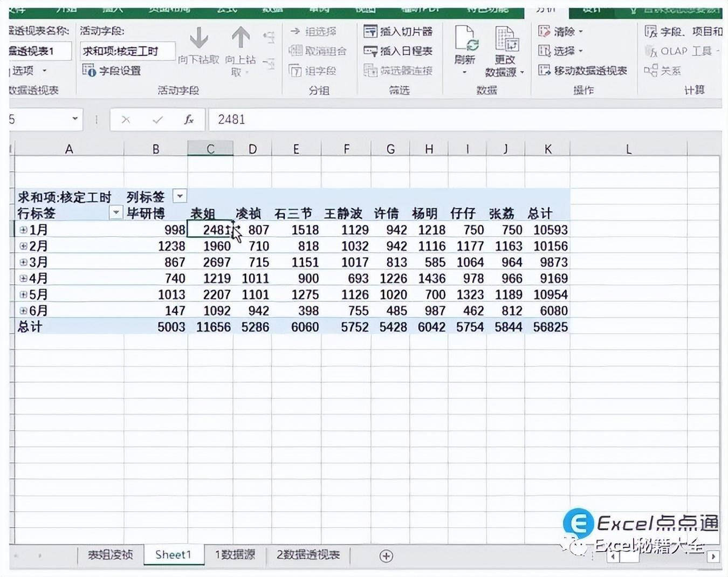728x577 pixels.
Task: Click the Drill Down (向下钻取) arrow icon
Action: pos(199,38)
